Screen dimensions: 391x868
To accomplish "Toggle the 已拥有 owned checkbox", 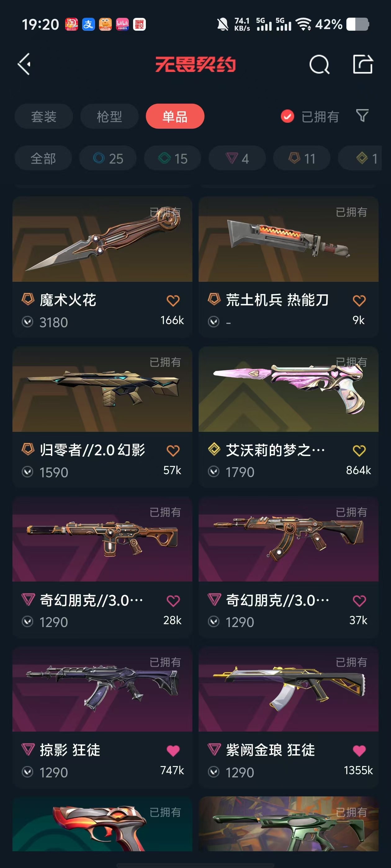I will pyautogui.click(x=287, y=117).
